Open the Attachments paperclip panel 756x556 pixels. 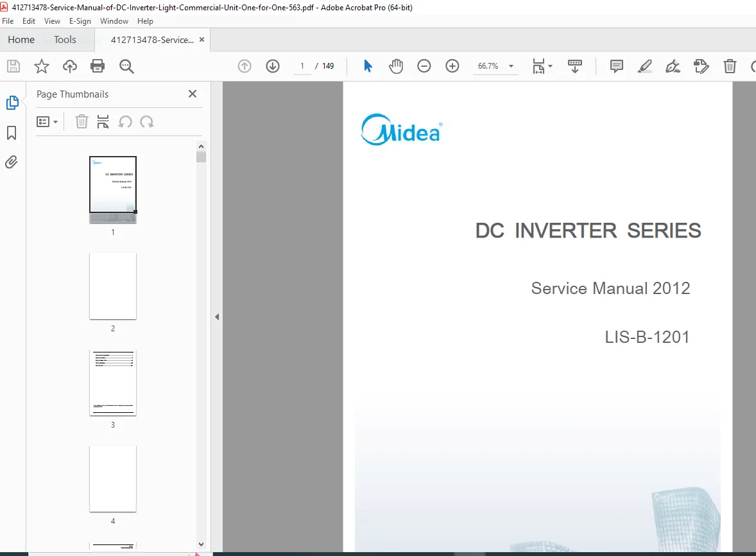click(12, 162)
